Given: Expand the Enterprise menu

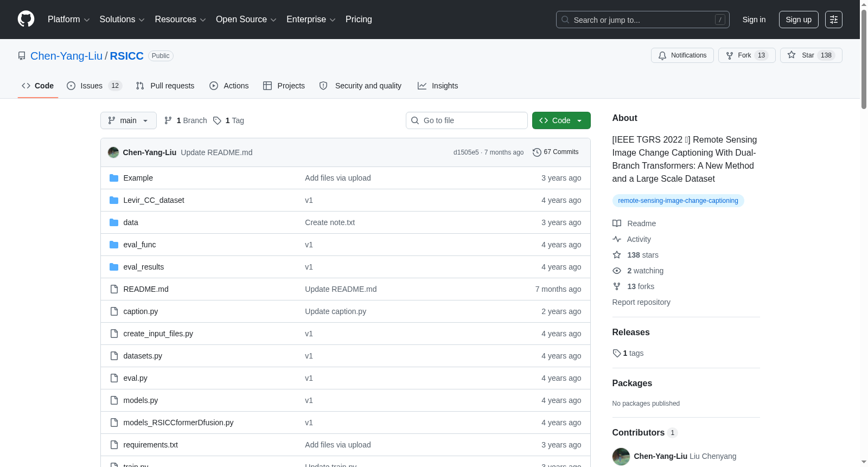Looking at the screenshot, I should (311, 20).
